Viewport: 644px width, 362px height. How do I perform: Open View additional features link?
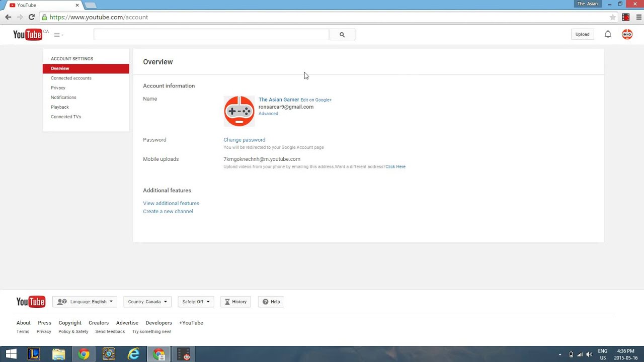171,203
